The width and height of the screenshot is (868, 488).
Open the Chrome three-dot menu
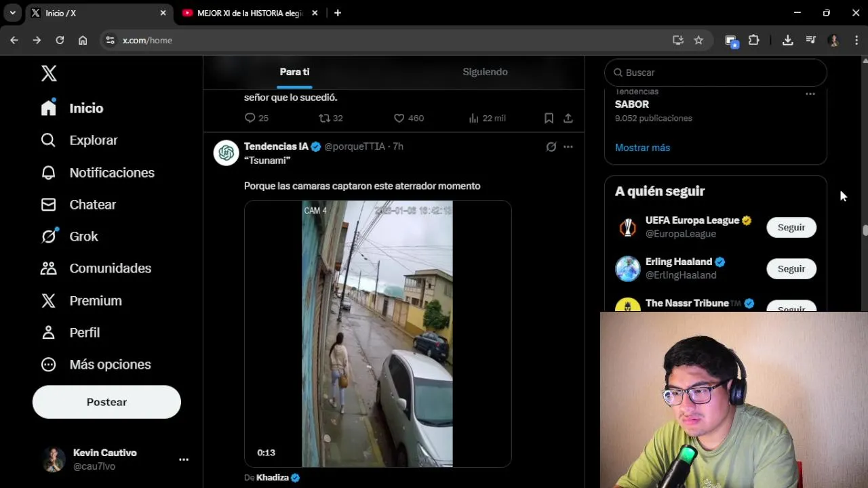pyautogui.click(x=856, y=40)
